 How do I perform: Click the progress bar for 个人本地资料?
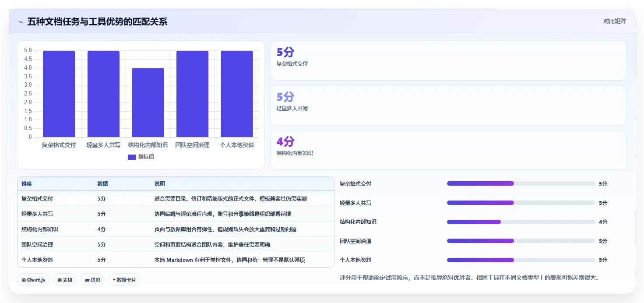click(521, 260)
